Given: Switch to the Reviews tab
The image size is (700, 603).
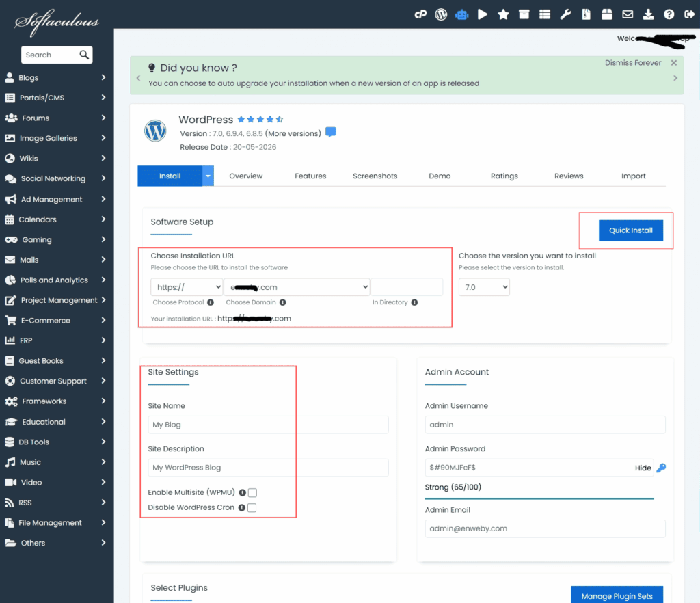Looking at the screenshot, I should pos(569,176).
